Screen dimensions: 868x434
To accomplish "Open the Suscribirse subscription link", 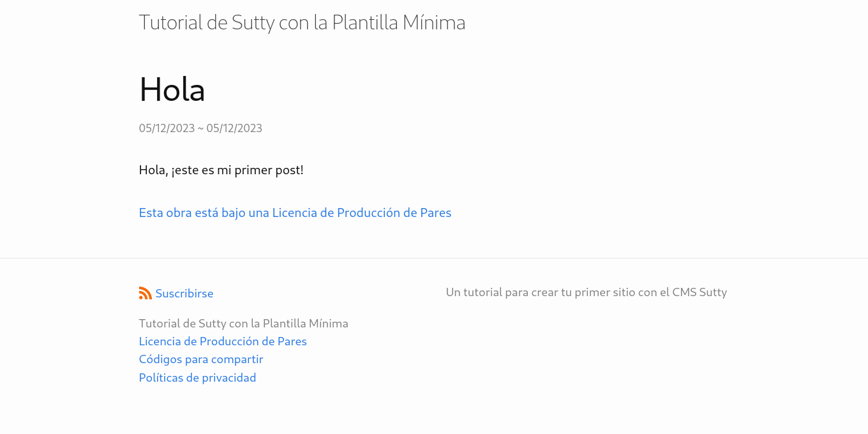I will point(184,294).
